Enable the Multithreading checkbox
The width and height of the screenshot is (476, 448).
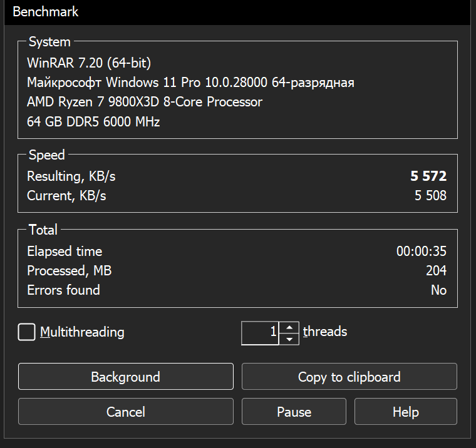click(27, 332)
